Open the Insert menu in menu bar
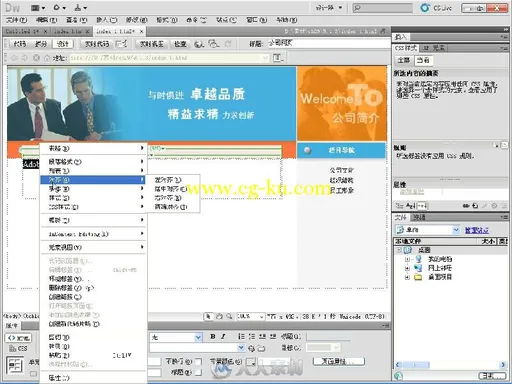Viewport: 512px width, 384px height. click(107, 20)
